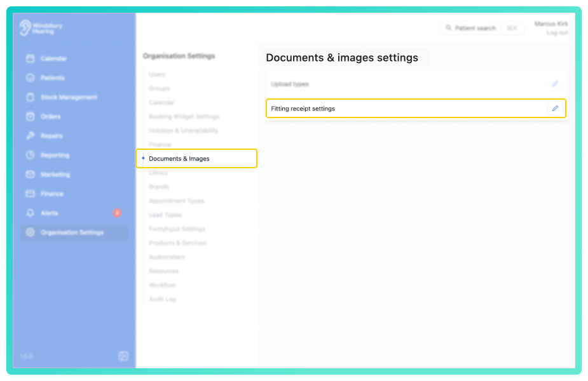Click the Fitting receipt settings label
The width and height of the screenshot is (588, 381).
pos(303,109)
